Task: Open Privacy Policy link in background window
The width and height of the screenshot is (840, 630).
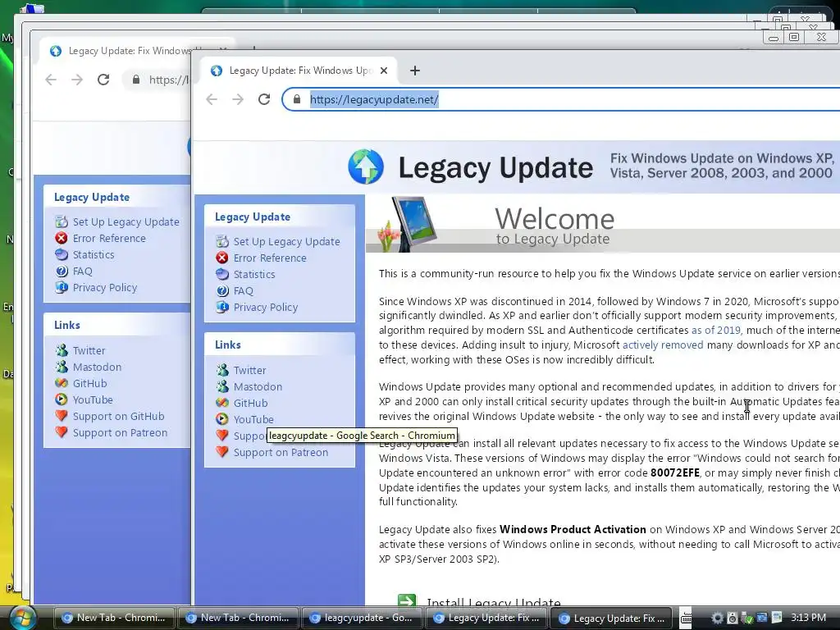Action: [x=105, y=287]
